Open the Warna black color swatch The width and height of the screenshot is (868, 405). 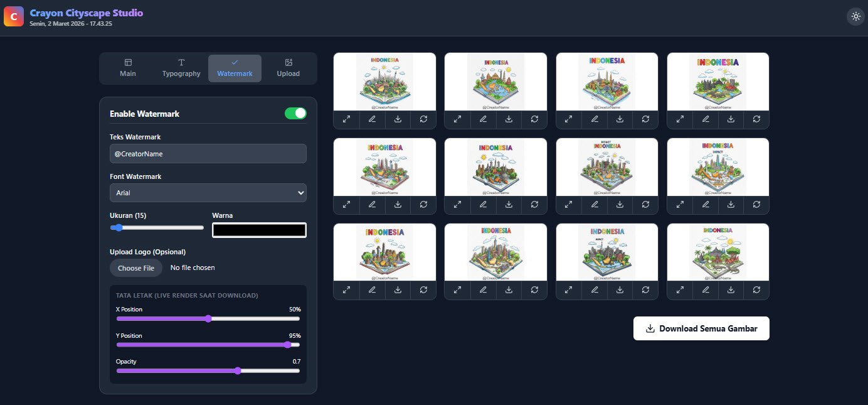[260, 230]
